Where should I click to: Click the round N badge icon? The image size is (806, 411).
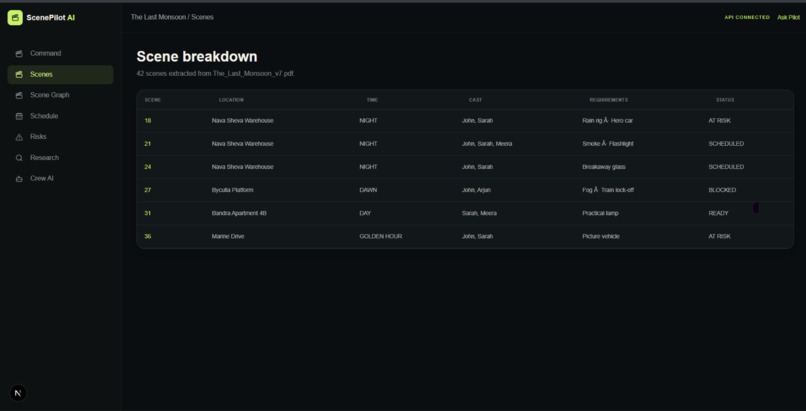(x=18, y=393)
